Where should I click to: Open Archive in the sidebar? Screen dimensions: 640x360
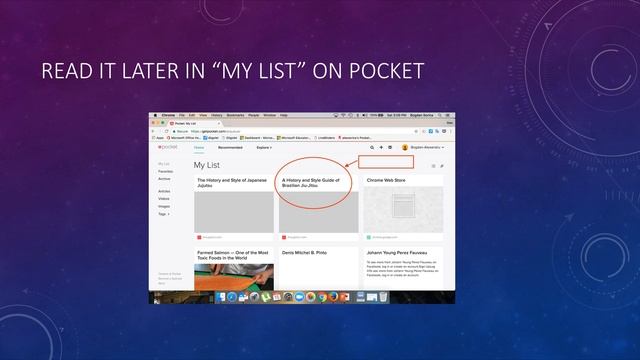(164, 179)
